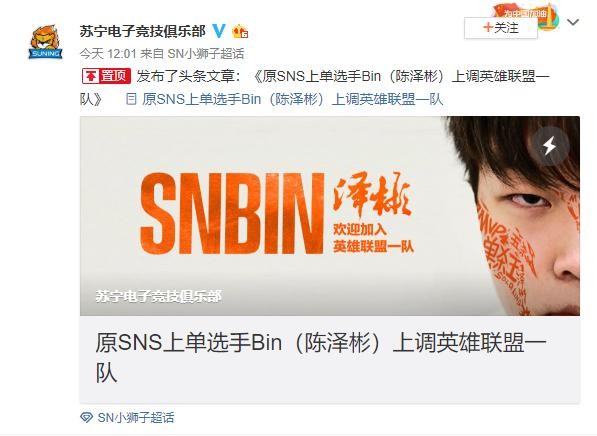597x436 pixels.
Task: Open the SNBIN article cover image
Action: point(330,216)
